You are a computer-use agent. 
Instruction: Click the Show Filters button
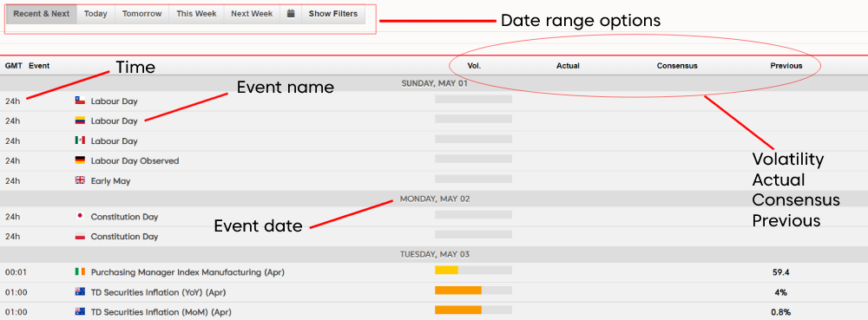(333, 14)
